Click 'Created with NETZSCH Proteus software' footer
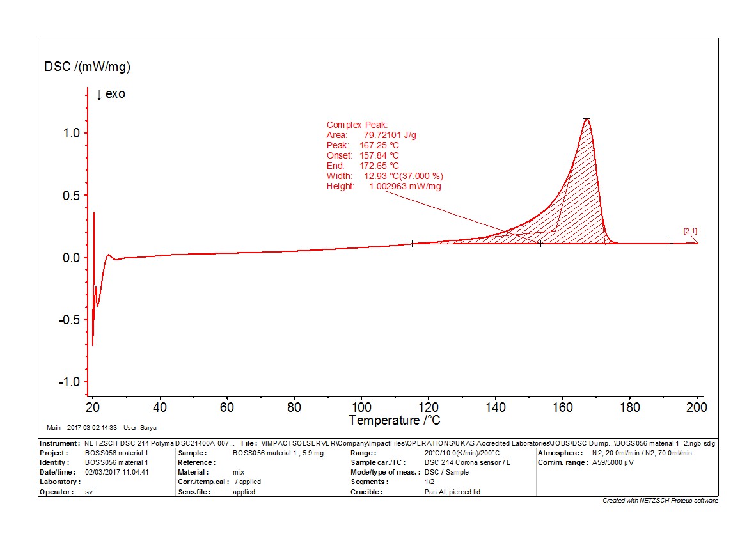756x534 pixels. 660,501
